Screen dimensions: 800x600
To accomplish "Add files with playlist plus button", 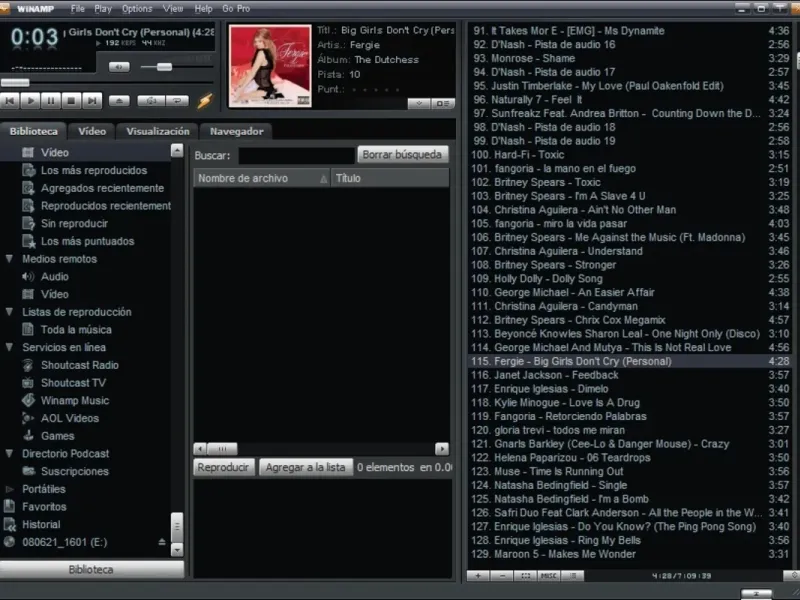I will [478, 575].
